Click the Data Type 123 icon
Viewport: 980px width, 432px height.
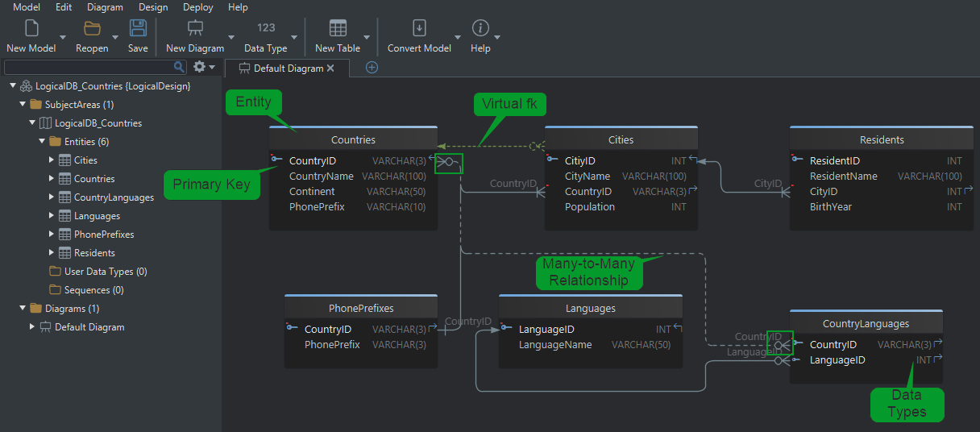[x=266, y=28]
